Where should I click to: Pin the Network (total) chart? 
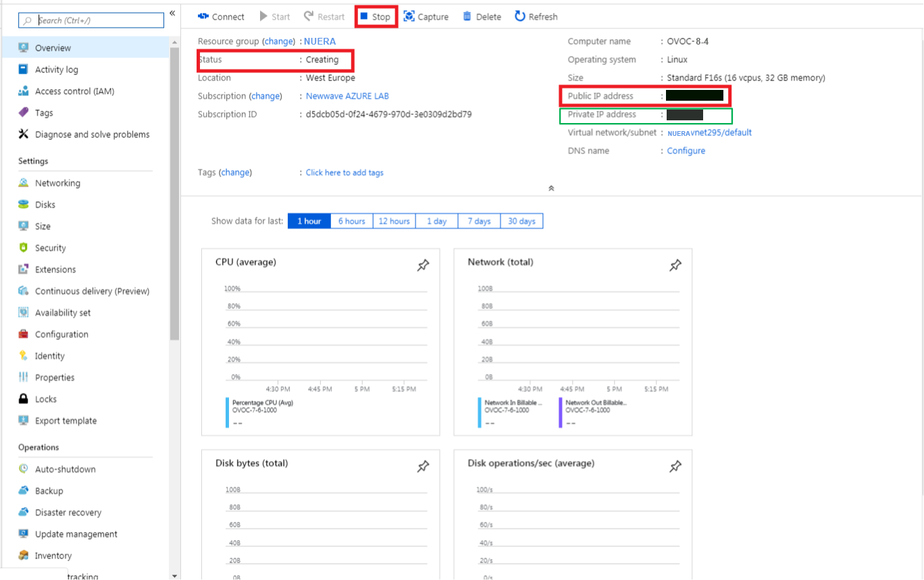pos(675,266)
